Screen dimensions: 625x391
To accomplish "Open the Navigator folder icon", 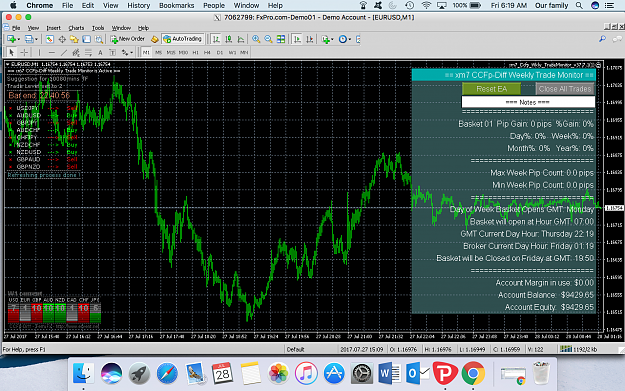I will [x=74, y=39].
